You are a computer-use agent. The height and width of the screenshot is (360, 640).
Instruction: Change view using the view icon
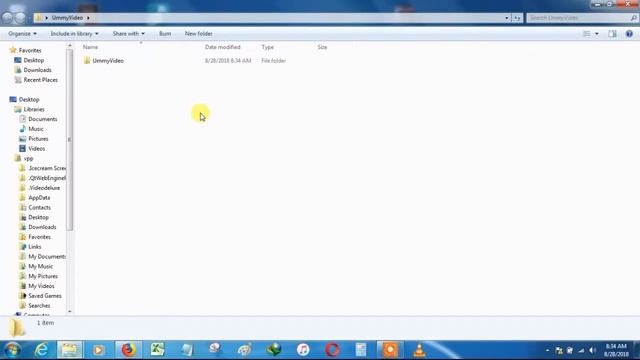coord(586,34)
